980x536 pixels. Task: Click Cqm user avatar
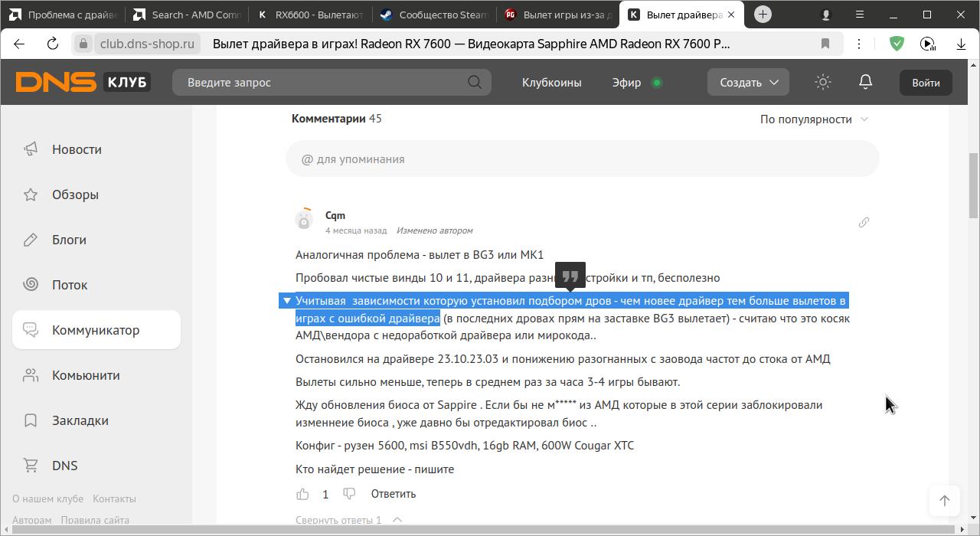(x=304, y=220)
